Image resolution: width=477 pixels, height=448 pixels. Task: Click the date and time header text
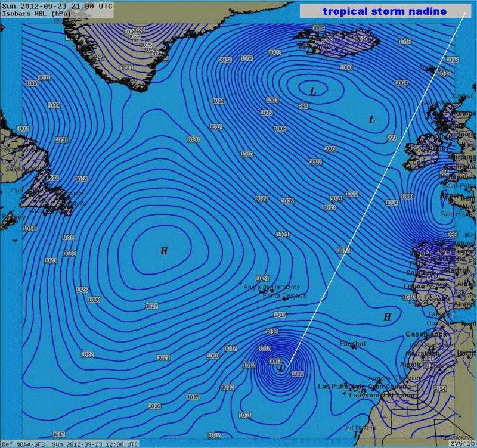(x=56, y=5)
